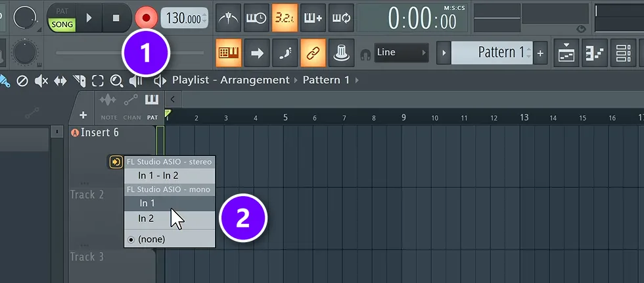Open the pattern menu arrow left of Pattern 1
The height and width of the screenshot is (283, 644).
tap(444, 53)
